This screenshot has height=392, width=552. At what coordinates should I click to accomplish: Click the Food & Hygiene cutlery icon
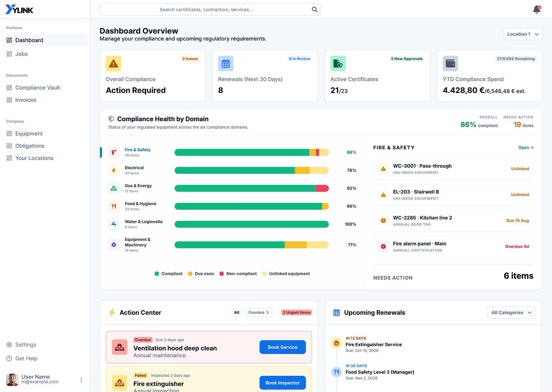click(x=114, y=206)
